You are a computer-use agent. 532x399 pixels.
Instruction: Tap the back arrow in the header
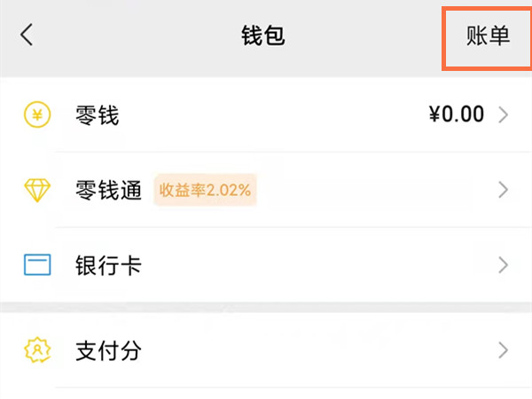click(27, 35)
